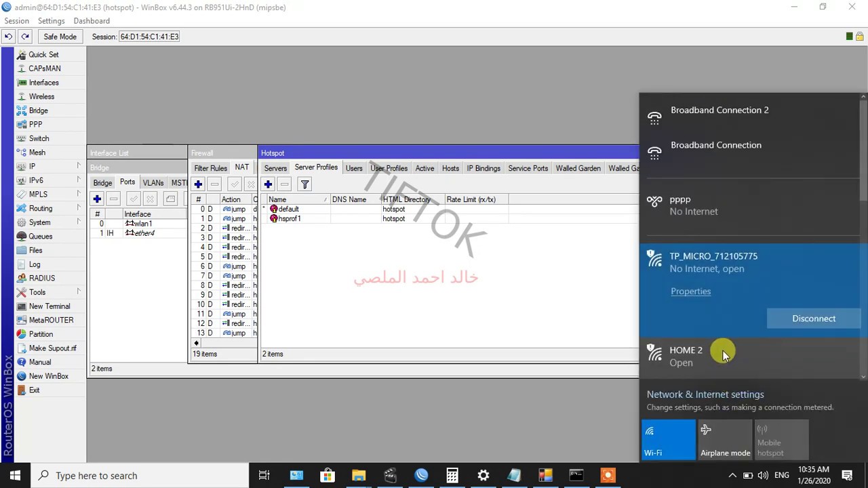Expand the Tools submenu
Viewport: 868px width, 488px height.
click(47, 292)
